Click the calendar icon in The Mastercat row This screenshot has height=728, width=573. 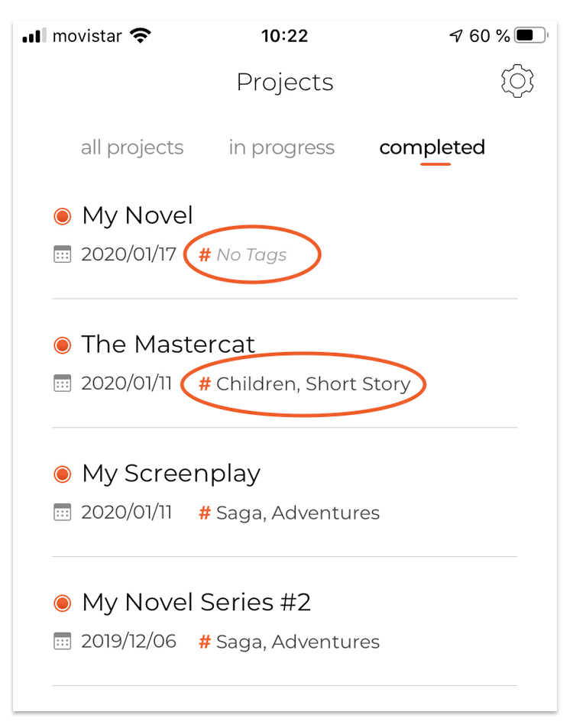coord(62,383)
